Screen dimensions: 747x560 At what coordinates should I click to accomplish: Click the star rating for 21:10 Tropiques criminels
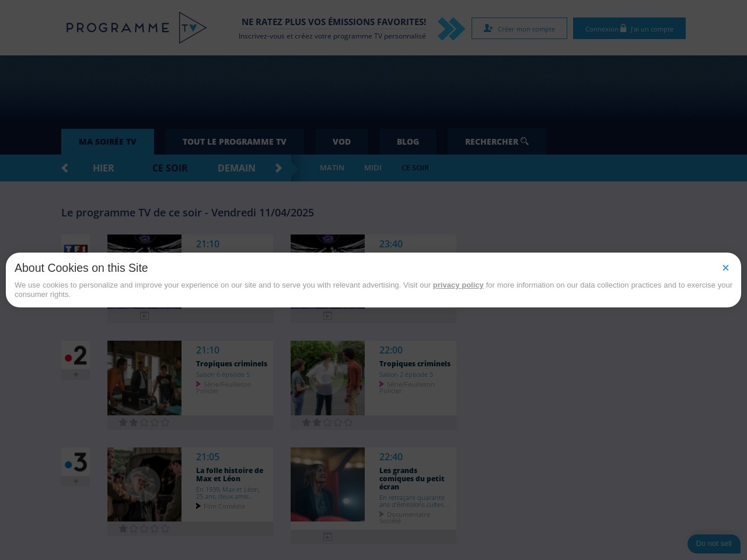point(144,422)
